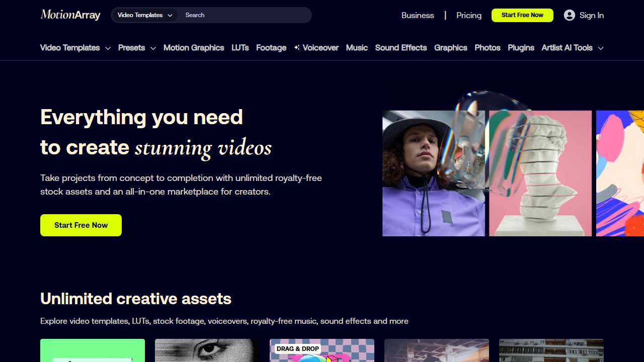This screenshot has height=362, width=644.
Task: Click the Sign In user avatar icon
Action: pos(570,15)
